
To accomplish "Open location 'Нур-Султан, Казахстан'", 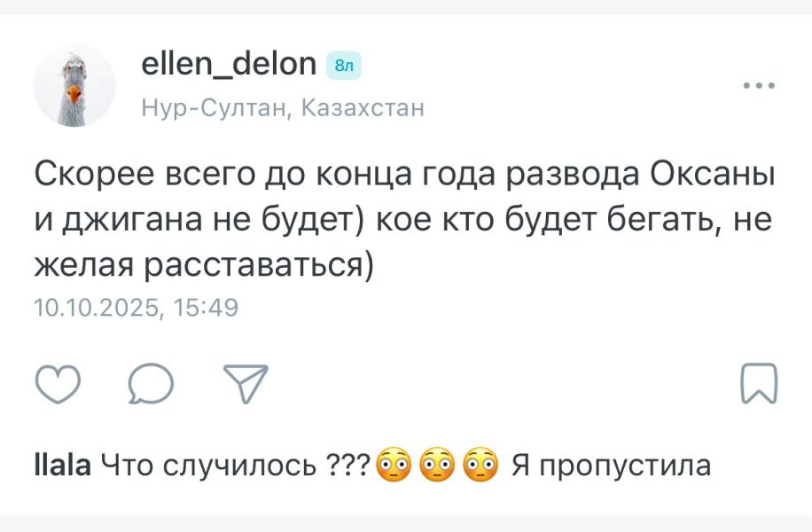I will tap(283, 107).
